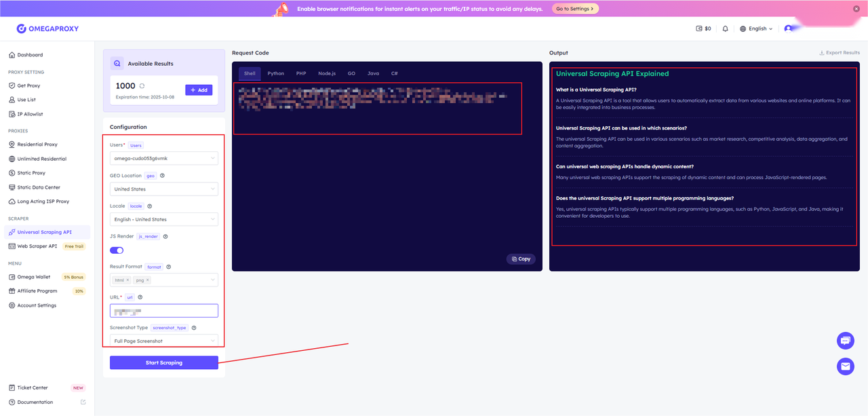Open the English language selector
868x416 pixels.
[x=756, y=29]
